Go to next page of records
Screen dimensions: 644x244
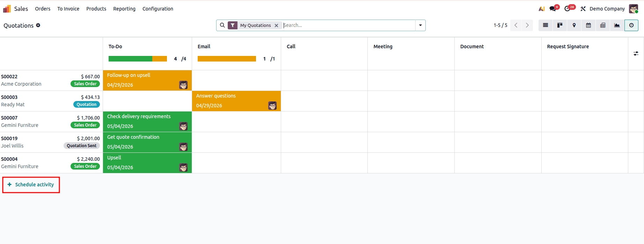point(527,25)
